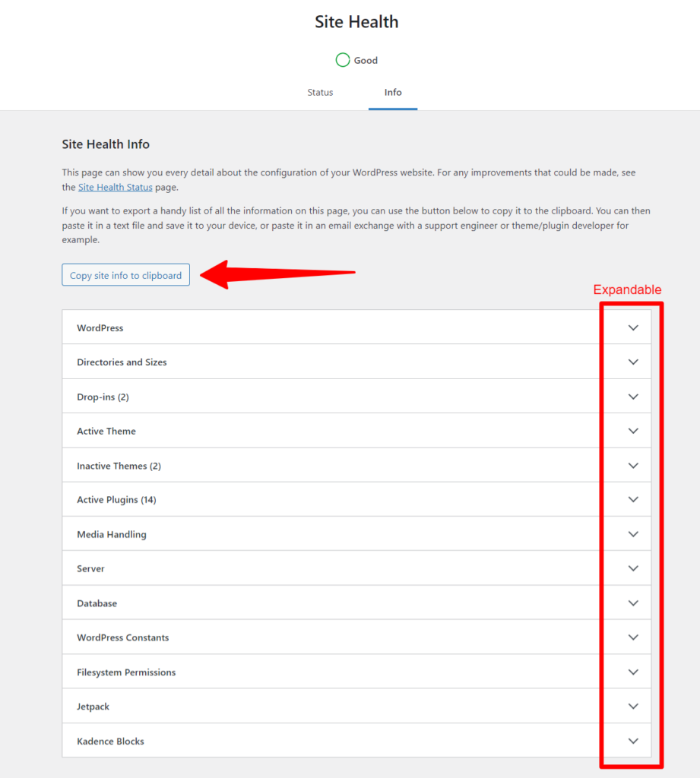Select the Info tab
Viewport: 700px width, 778px height.
tap(392, 92)
